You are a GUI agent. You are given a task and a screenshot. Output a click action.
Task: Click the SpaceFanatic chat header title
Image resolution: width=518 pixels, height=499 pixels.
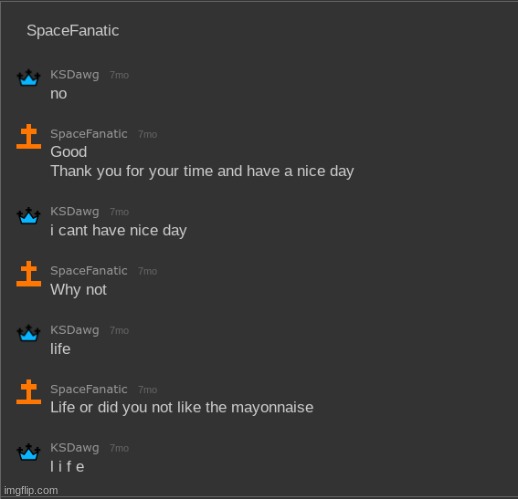pyautogui.click(x=73, y=31)
